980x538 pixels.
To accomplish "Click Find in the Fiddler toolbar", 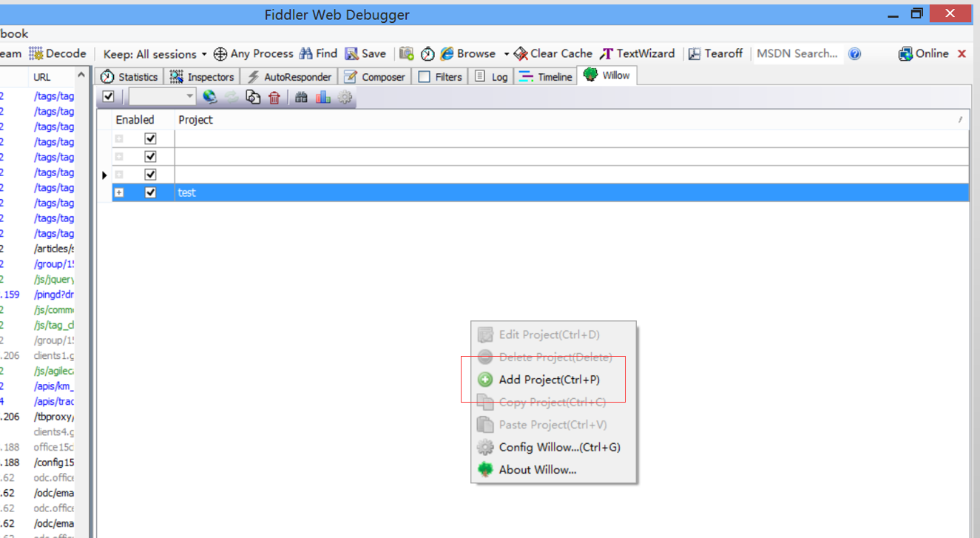I will pos(318,53).
